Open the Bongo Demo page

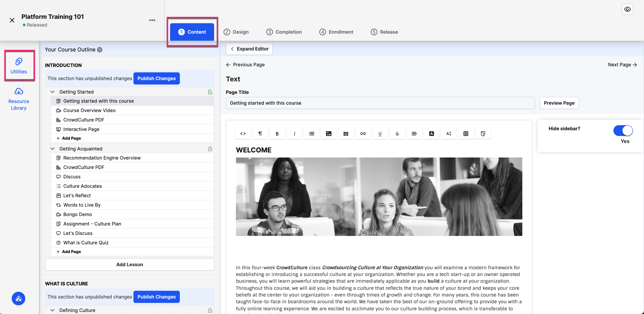coord(132,214)
